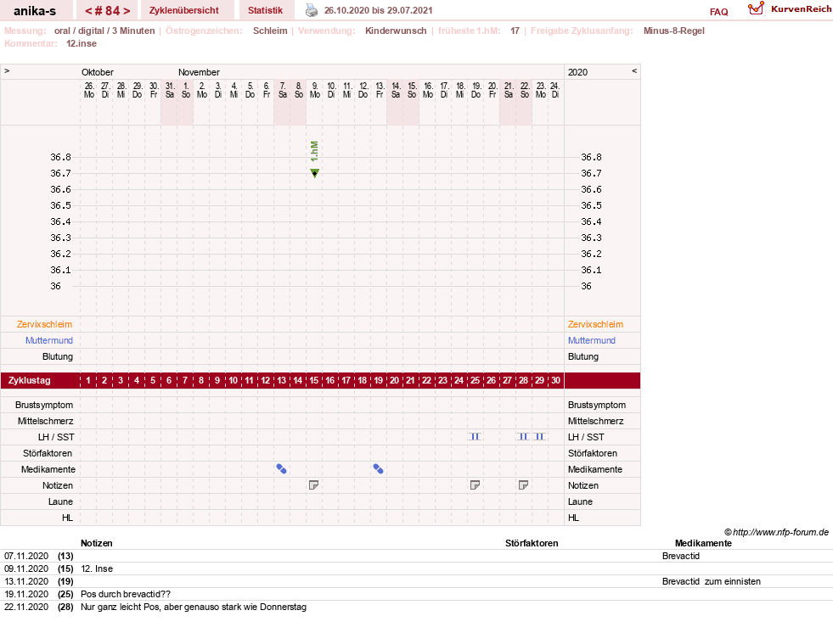Viewport: 833px width, 644px height.
Task: Click the right Zervixschleim label
Action: pos(595,324)
